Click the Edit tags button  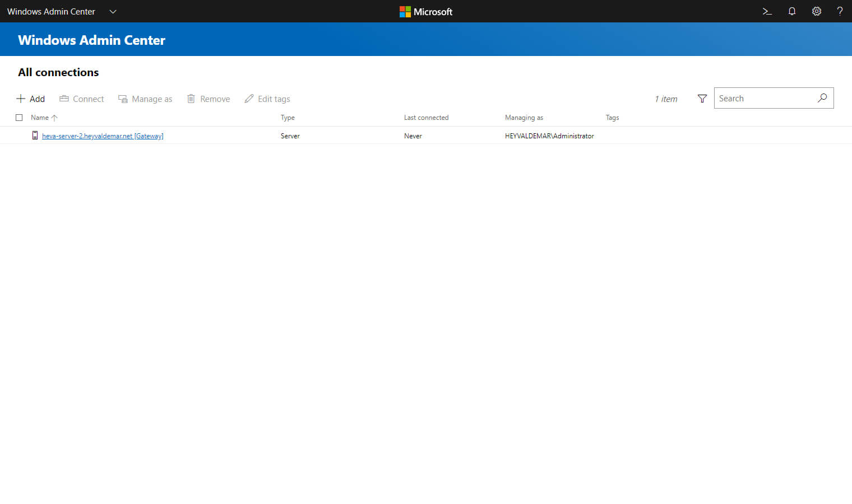click(267, 99)
